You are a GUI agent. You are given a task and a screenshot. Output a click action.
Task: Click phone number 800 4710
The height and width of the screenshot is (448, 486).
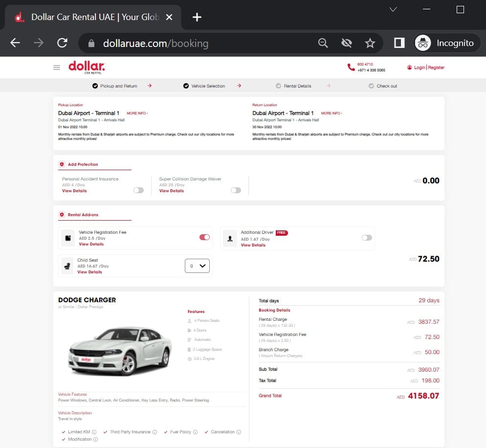[x=365, y=65]
